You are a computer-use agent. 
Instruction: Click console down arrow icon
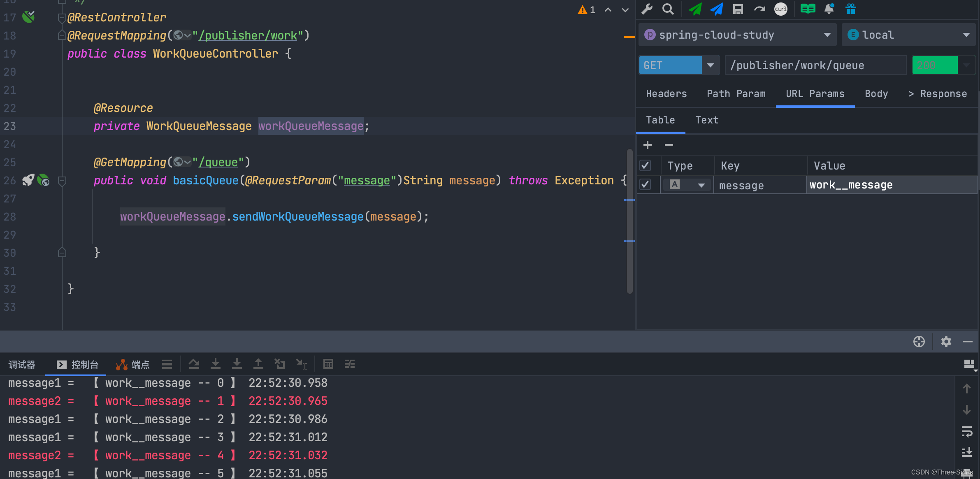(x=967, y=410)
